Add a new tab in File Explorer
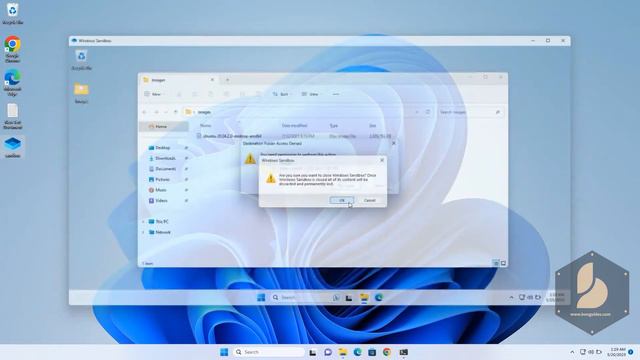The height and width of the screenshot is (360, 640). pyautogui.click(x=227, y=80)
